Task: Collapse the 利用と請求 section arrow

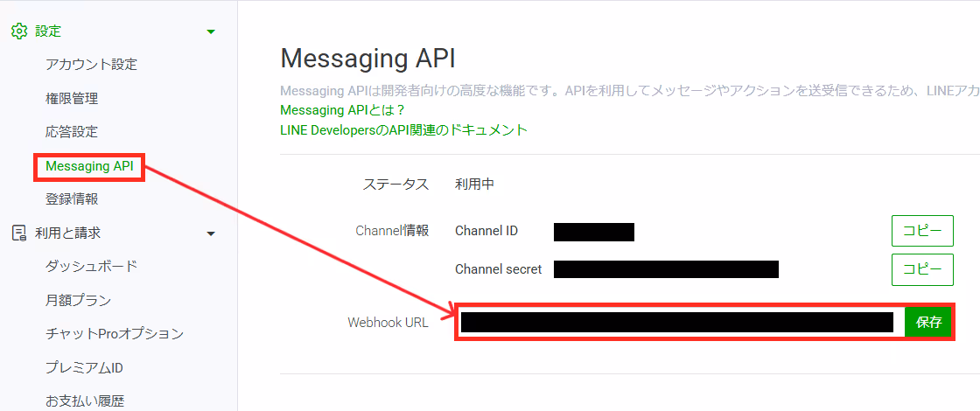Action: point(211,233)
